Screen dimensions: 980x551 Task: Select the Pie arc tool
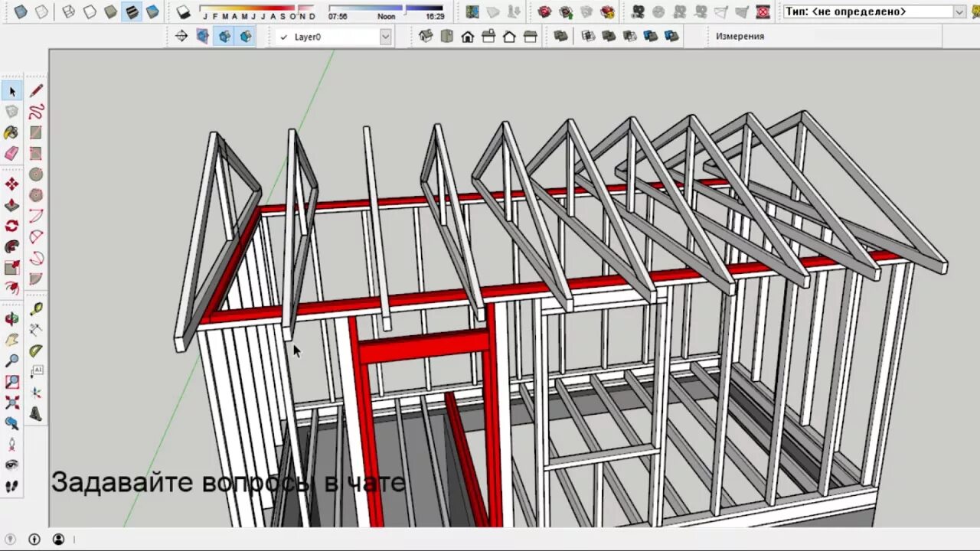pyautogui.click(x=36, y=279)
